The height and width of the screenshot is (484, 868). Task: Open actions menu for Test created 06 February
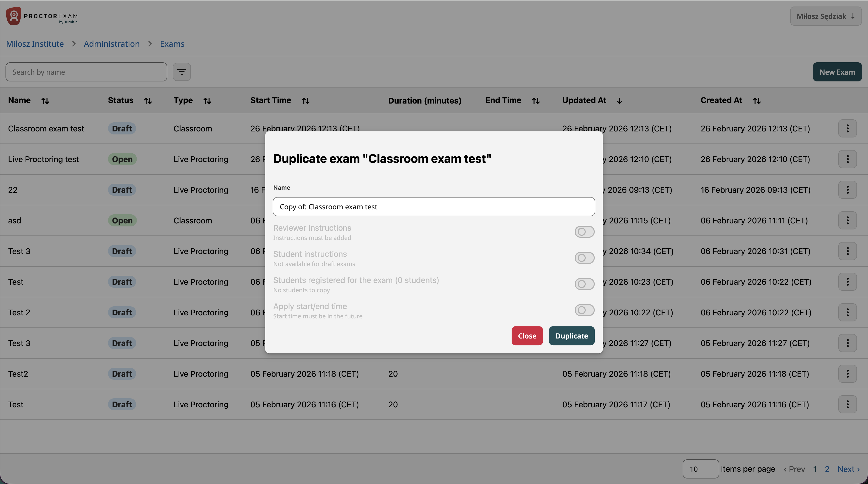pyautogui.click(x=847, y=282)
